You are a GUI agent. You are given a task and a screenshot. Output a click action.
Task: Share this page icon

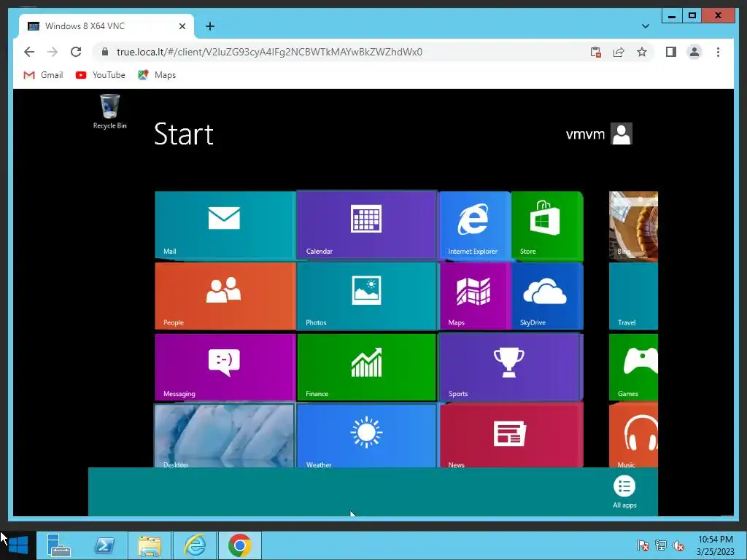point(619,52)
